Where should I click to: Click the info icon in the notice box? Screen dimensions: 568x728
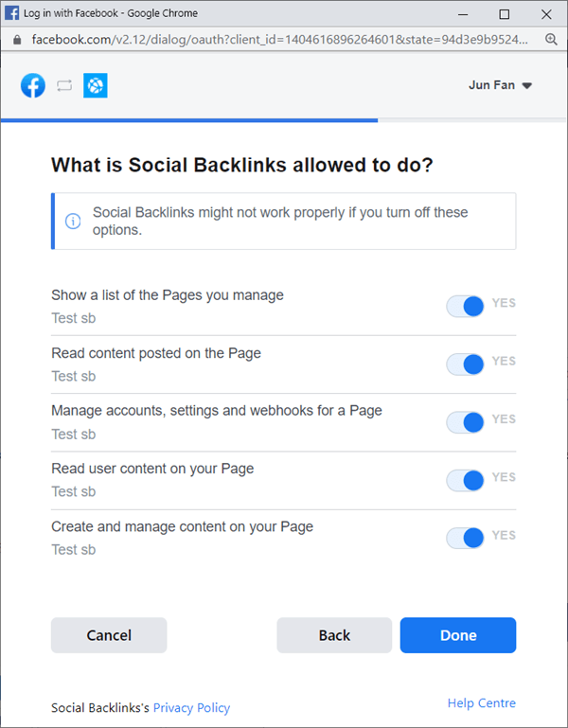[73, 221]
